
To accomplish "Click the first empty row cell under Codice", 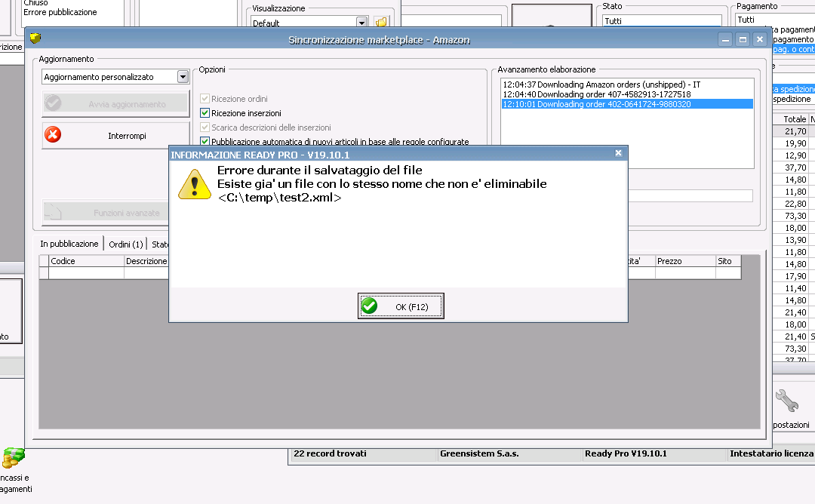I will click(86, 273).
